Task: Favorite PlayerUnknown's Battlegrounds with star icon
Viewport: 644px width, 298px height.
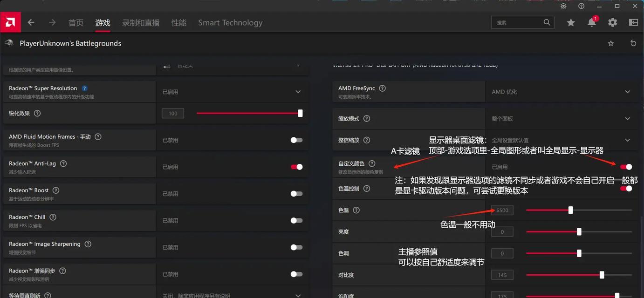Action: click(611, 43)
